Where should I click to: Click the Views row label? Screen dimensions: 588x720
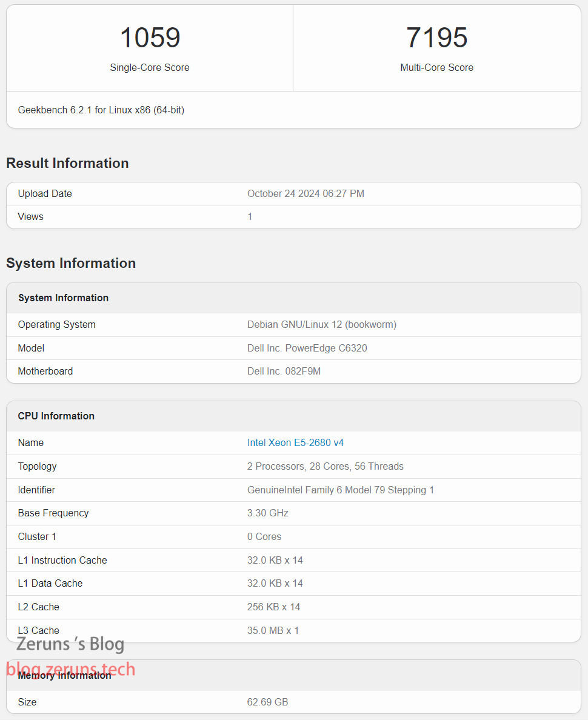click(31, 217)
